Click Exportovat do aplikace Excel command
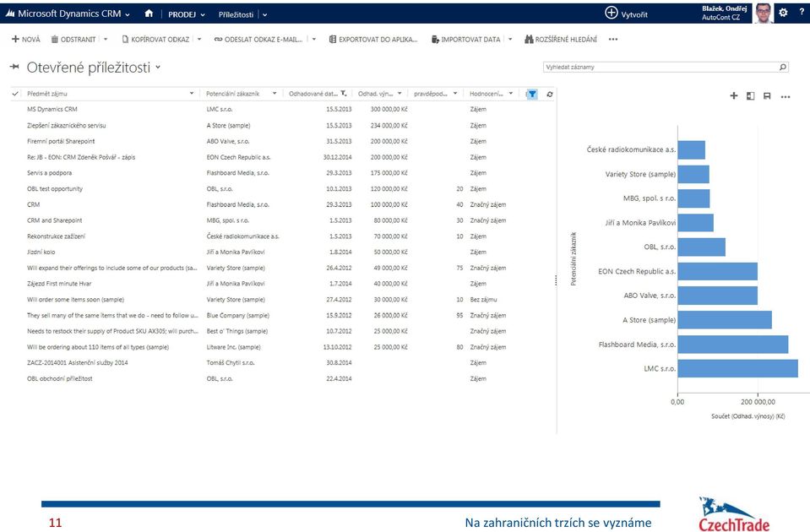 tap(373, 39)
